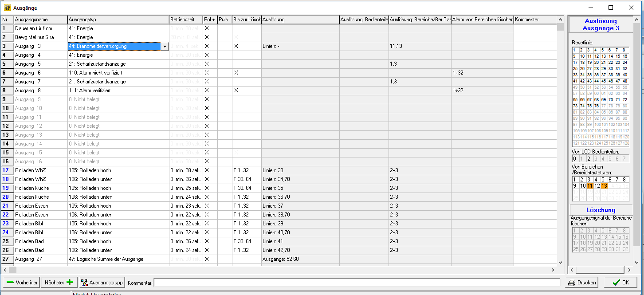Toggle Pol.+ mark for output 1

(x=207, y=28)
